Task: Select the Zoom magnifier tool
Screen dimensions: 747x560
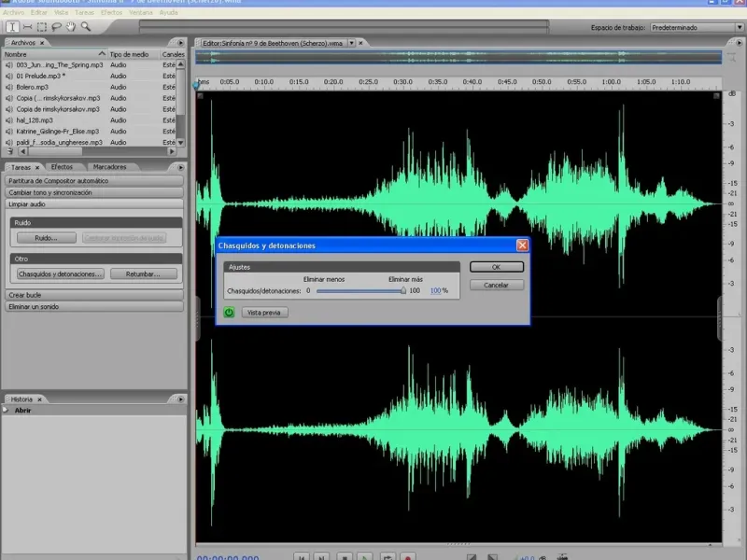Action: (86, 27)
